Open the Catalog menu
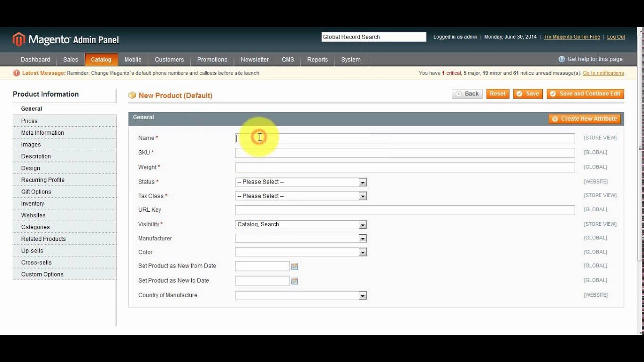 (101, 59)
